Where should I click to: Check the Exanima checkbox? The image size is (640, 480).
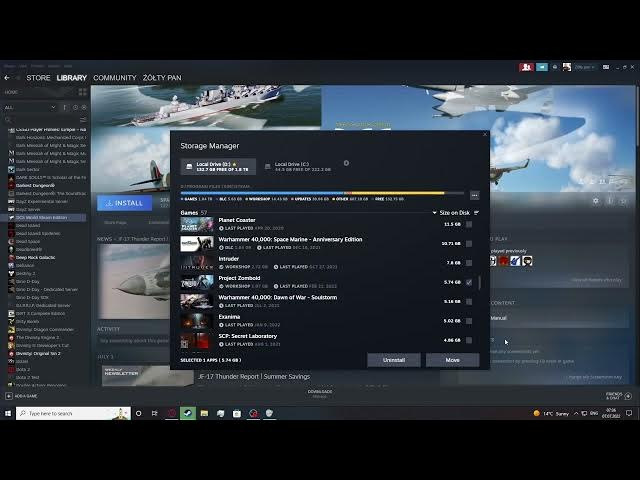click(469, 321)
